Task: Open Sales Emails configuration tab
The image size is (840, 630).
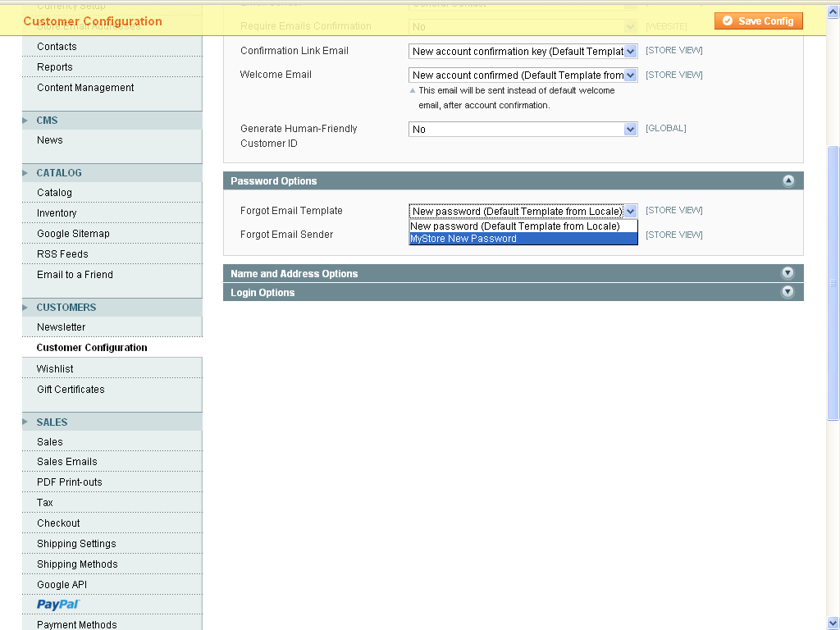Action: tap(66, 462)
